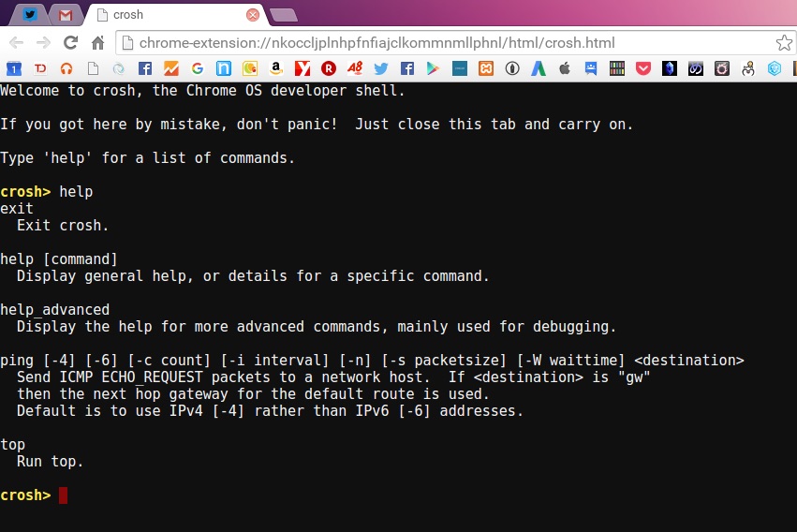This screenshot has width=797, height=532.
Task: Switch to the pinned Gmail tab
Action: pos(66,15)
